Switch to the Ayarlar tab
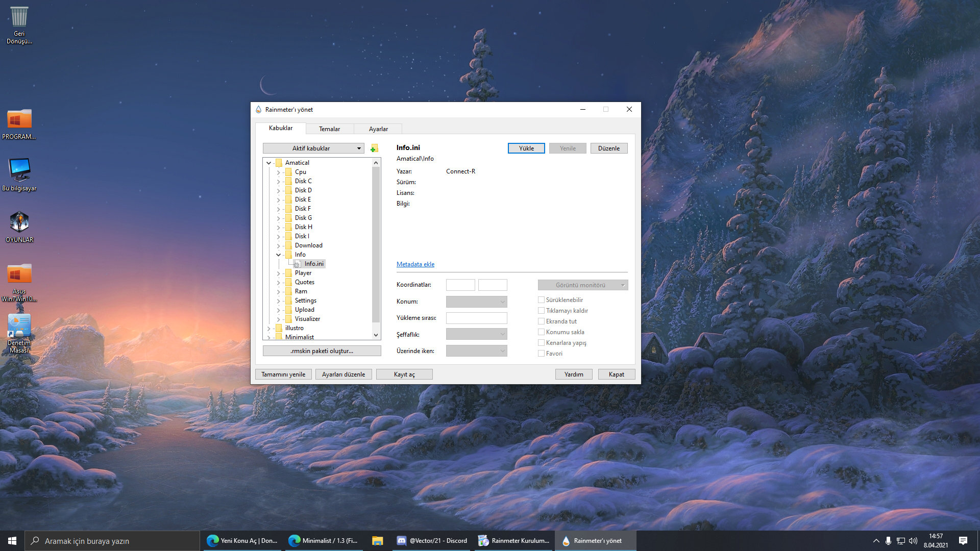This screenshot has width=980, height=551. coord(378,129)
